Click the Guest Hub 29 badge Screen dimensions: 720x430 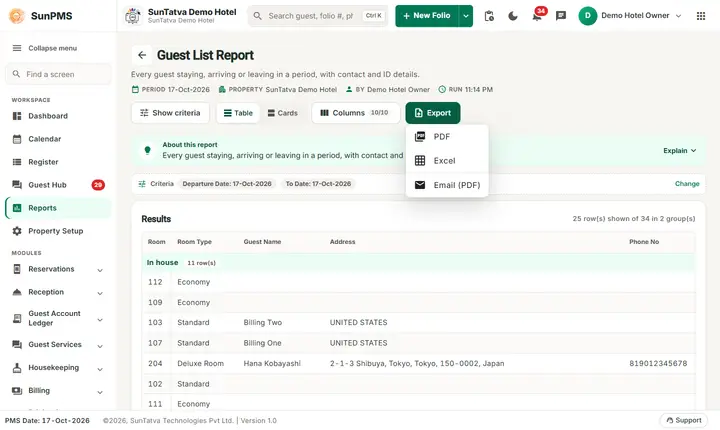(x=98, y=185)
